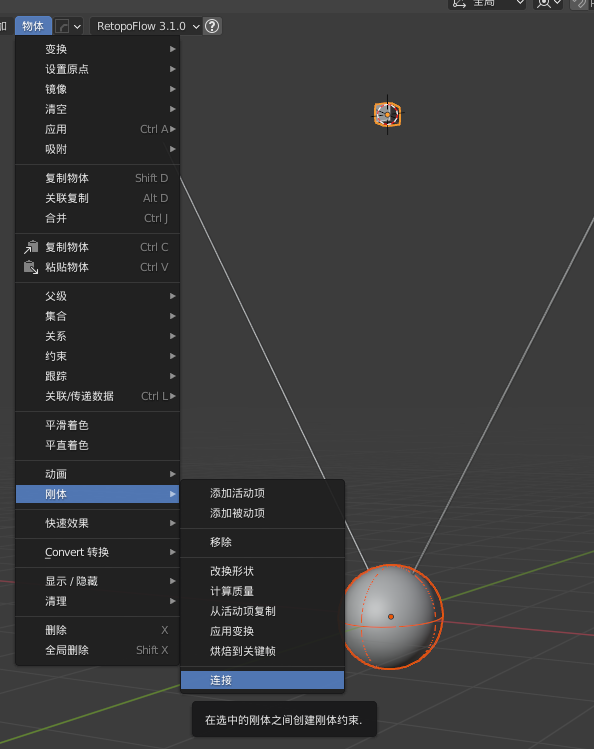Expand the 跟踪 submenu

click(x=97, y=376)
